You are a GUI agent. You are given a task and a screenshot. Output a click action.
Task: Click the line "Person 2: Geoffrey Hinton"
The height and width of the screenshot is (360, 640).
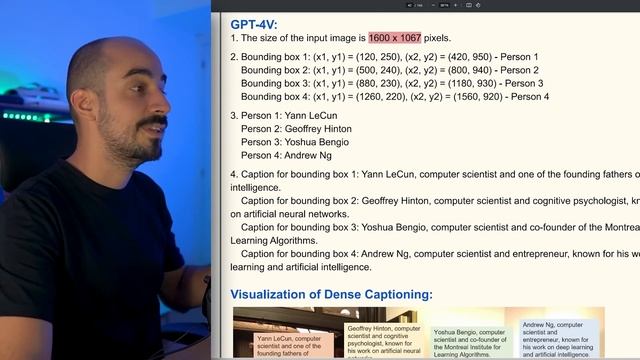click(296, 129)
